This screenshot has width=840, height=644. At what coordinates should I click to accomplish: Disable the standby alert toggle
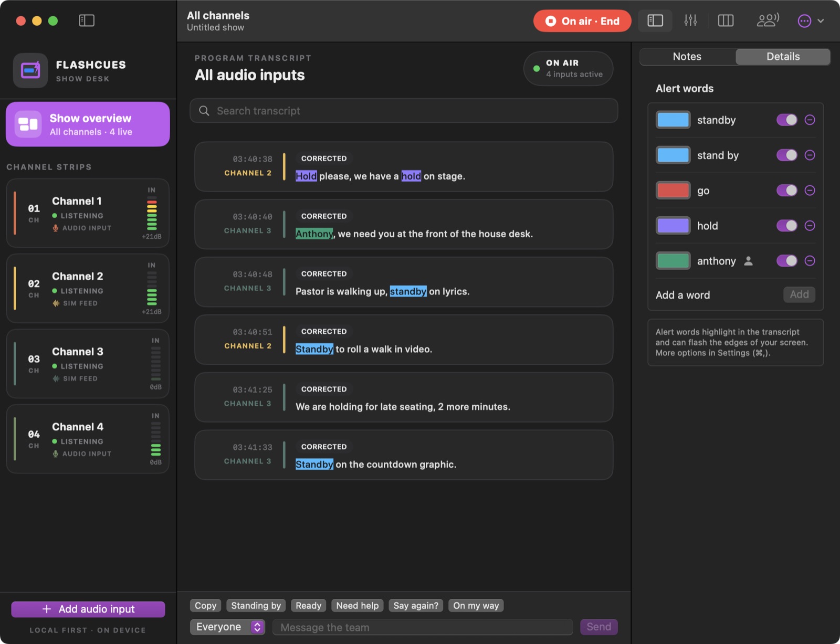coord(786,120)
